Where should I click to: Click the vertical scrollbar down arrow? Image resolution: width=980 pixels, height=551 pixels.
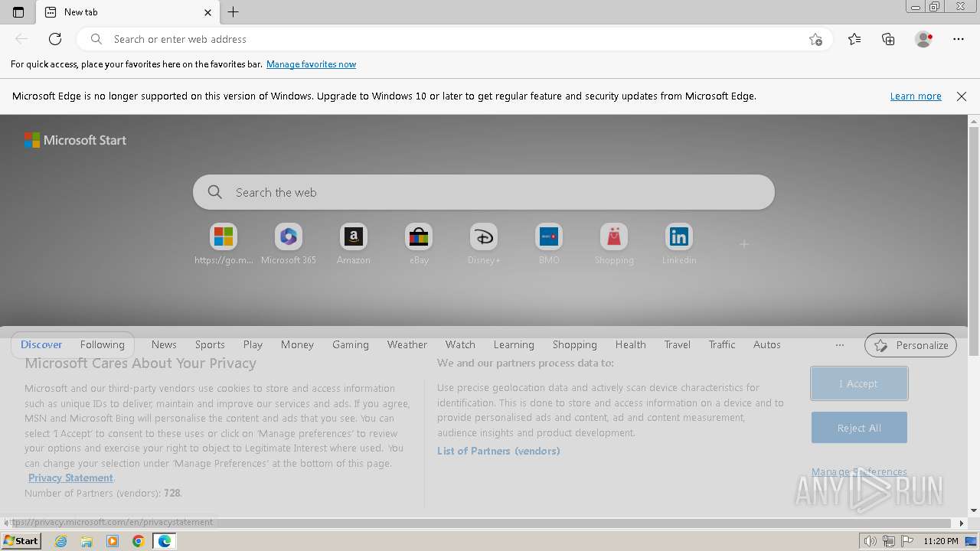tap(974, 510)
